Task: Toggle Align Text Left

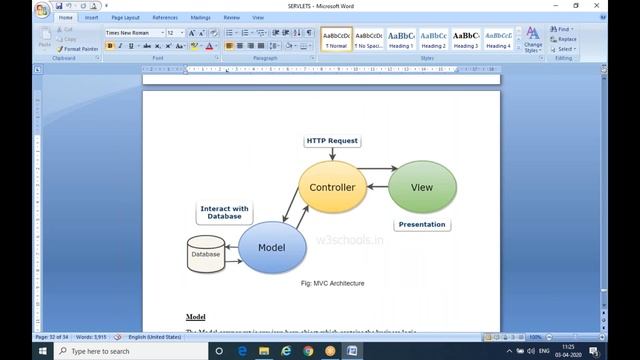Action: (x=229, y=46)
